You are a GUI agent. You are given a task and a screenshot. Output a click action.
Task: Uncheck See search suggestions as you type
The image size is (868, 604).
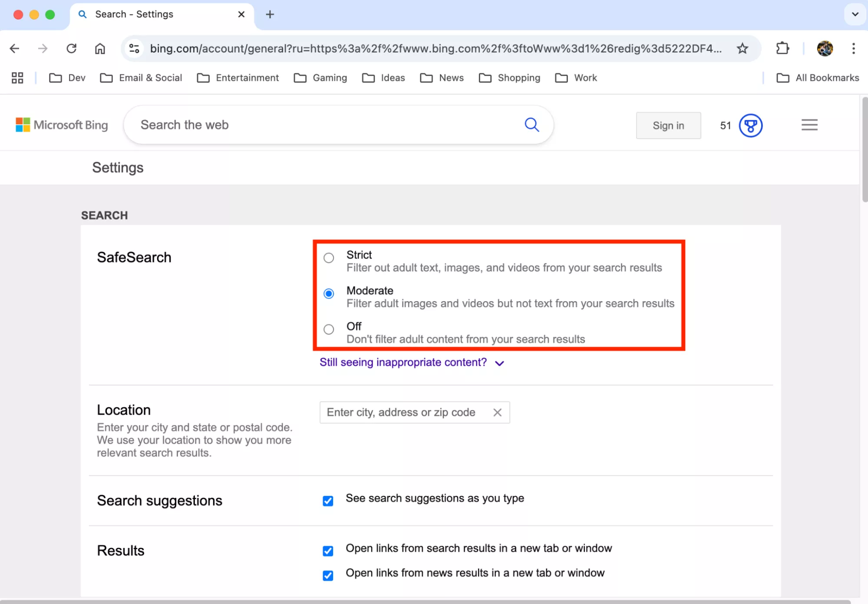click(x=328, y=501)
